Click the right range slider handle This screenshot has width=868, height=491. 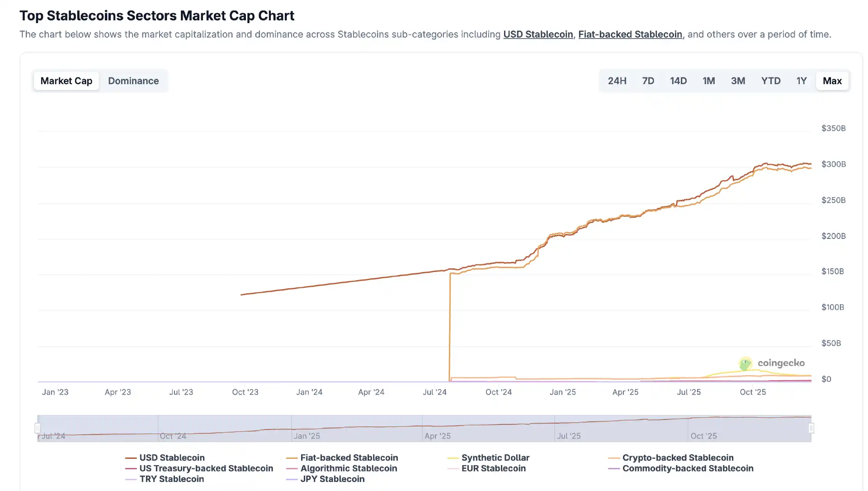click(811, 428)
